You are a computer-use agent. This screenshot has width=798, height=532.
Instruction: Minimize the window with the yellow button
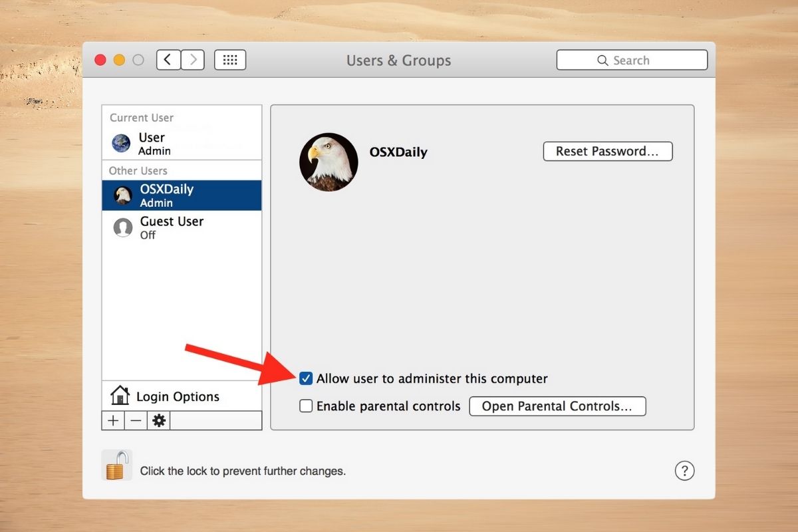(119, 60)
